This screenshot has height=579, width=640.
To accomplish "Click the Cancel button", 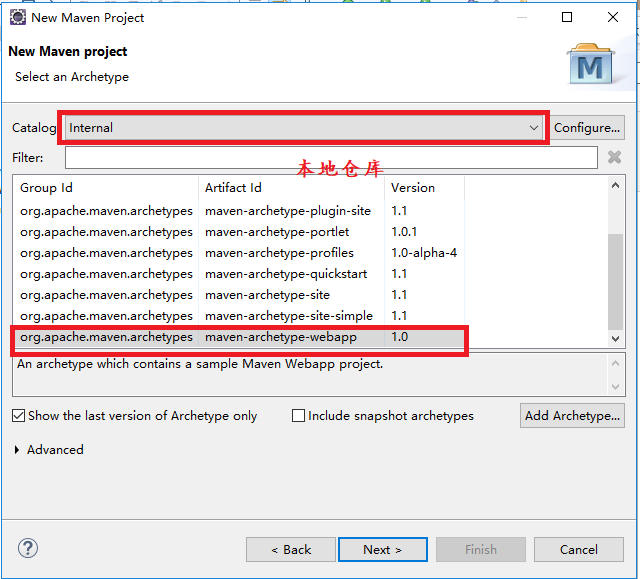I will [x=579, y=550].
